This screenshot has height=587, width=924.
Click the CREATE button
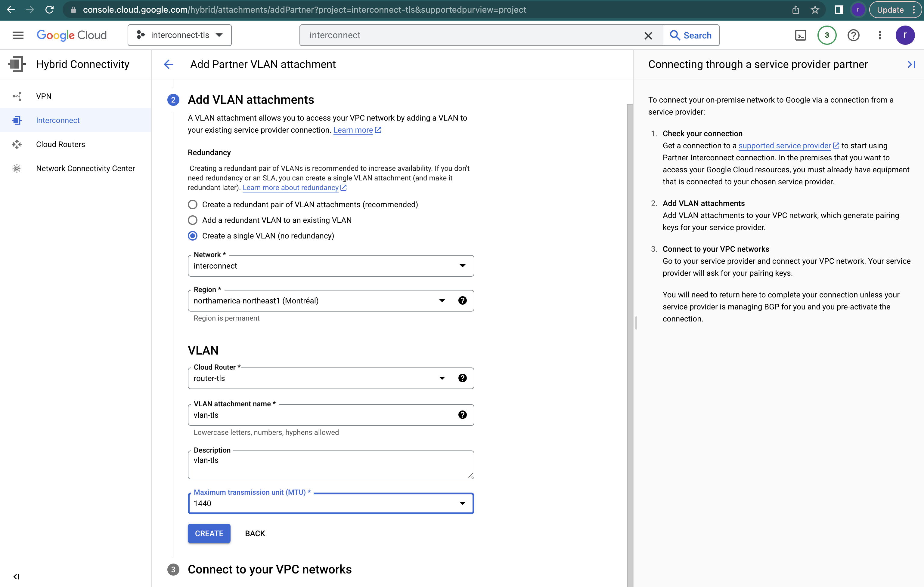[209, 533]
